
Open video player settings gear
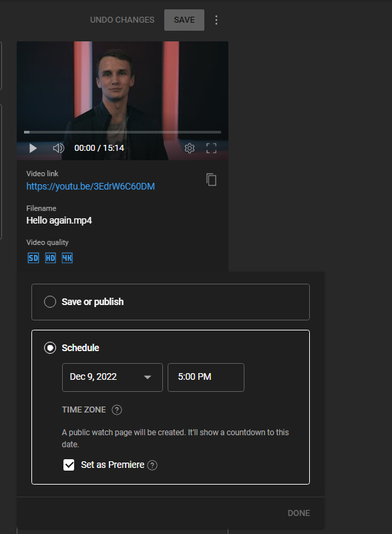[190, 148]
